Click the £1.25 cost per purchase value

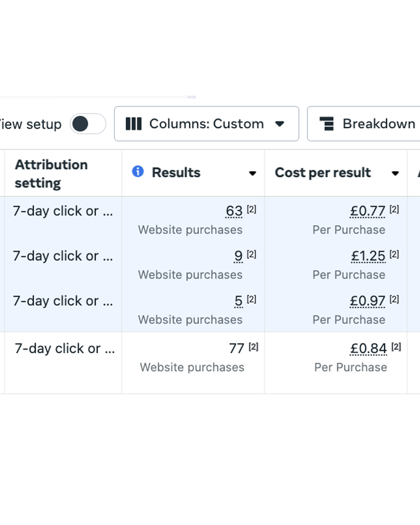[368, 256]
